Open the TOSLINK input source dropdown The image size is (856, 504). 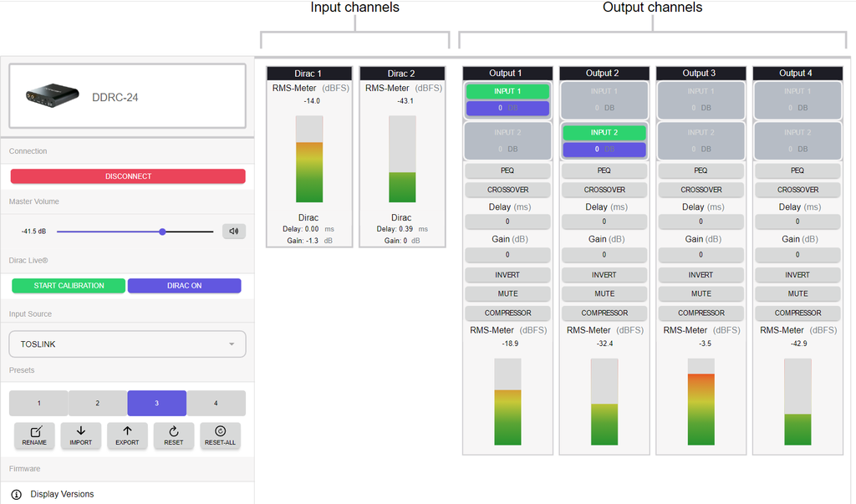[127, 344]
